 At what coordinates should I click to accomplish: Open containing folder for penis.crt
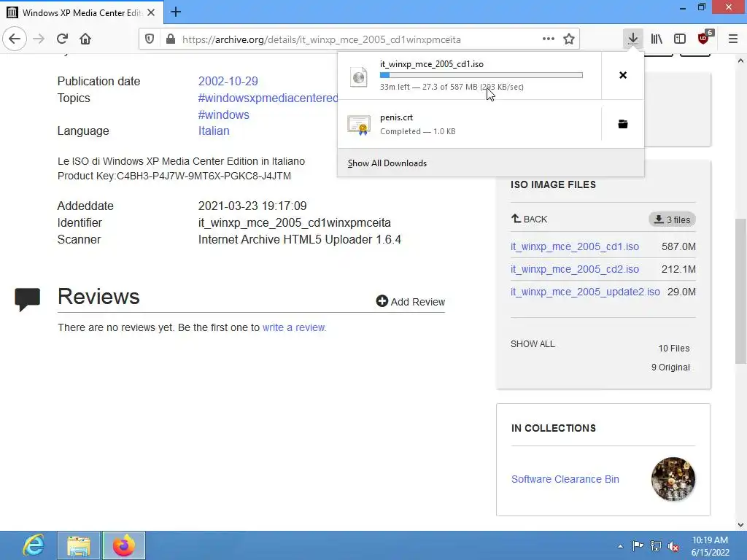623,124
